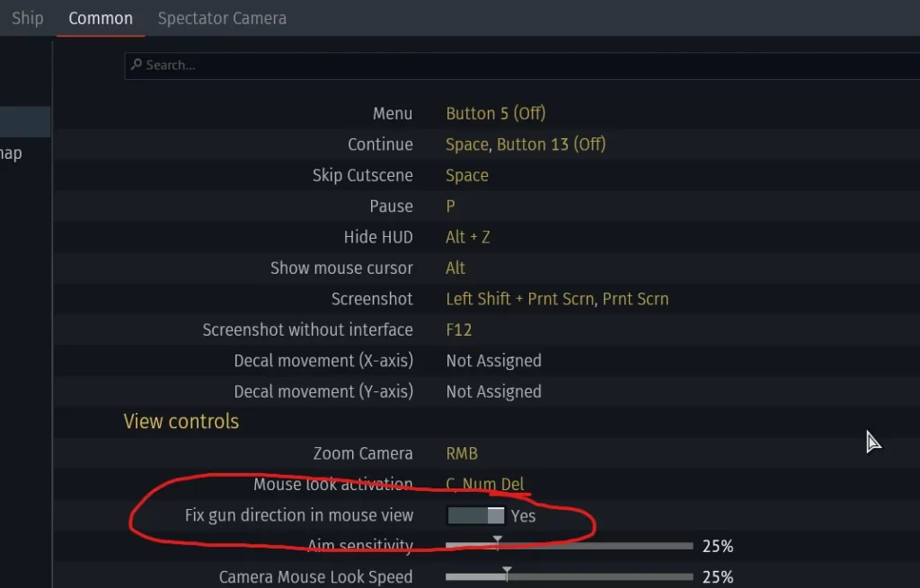The image size is (920, 588).
Task: Open the Spectator Camera tab
Action: pyautogui.click(x=222, y=18)
